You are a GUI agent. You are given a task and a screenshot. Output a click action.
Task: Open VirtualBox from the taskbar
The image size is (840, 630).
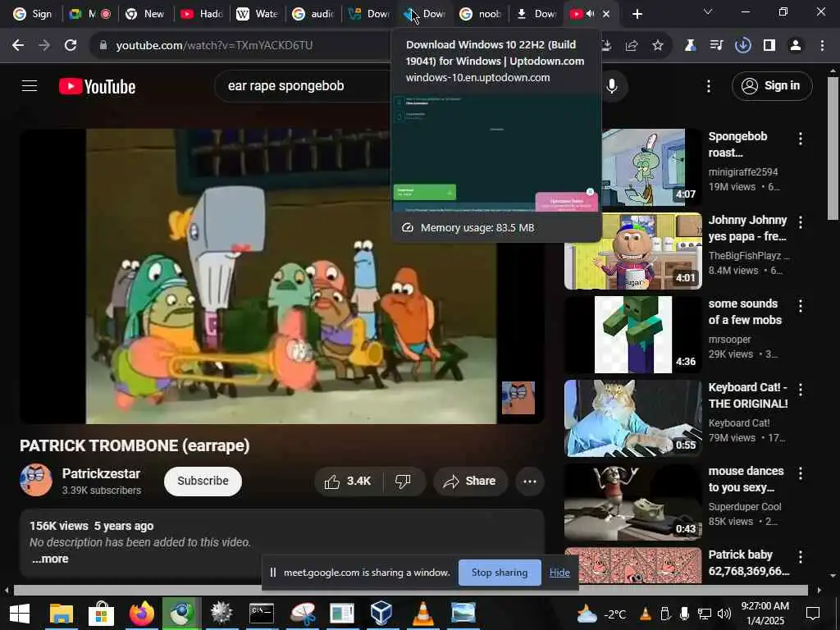coord(381,614)
